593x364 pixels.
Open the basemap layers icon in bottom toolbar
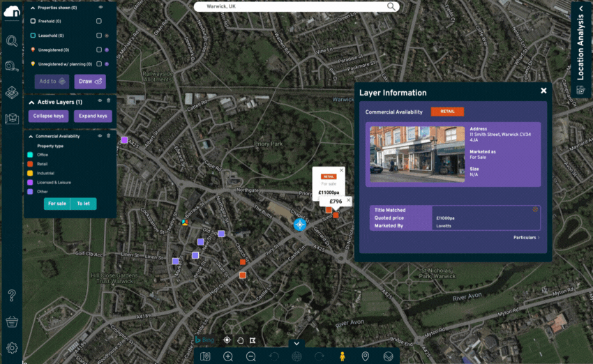388,356
